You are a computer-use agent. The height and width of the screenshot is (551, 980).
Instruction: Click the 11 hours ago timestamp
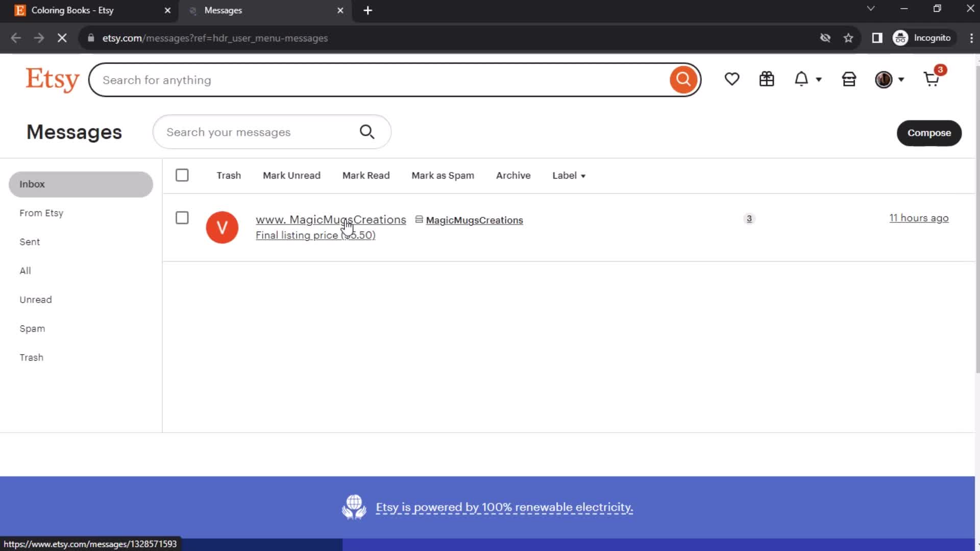pyautogui.click(x=919, y=218)
